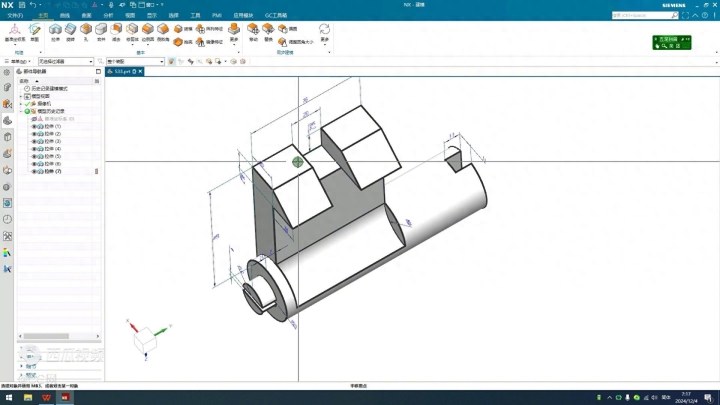
Task: Open the web browser globe resource tab
Action: [x=7, y=203]
